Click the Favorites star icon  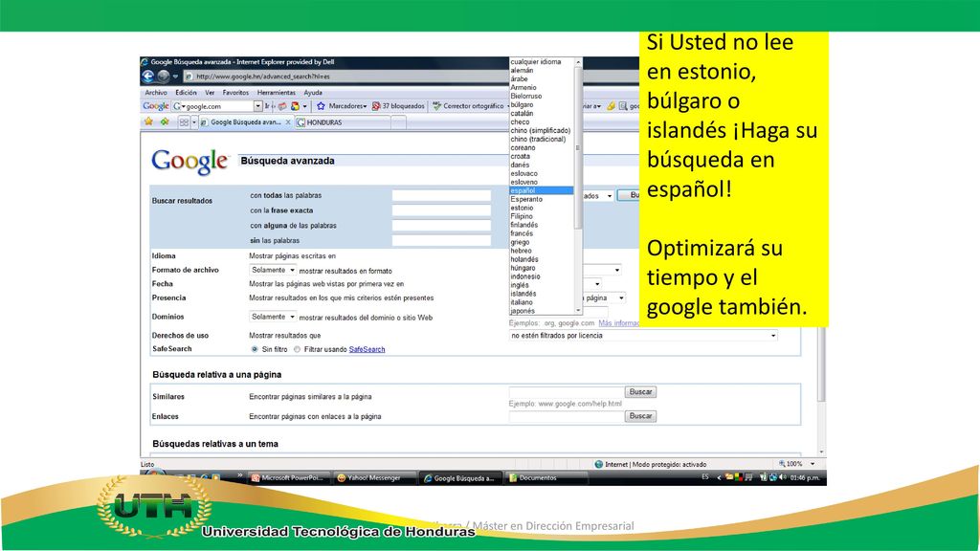(x=148, y=121)
